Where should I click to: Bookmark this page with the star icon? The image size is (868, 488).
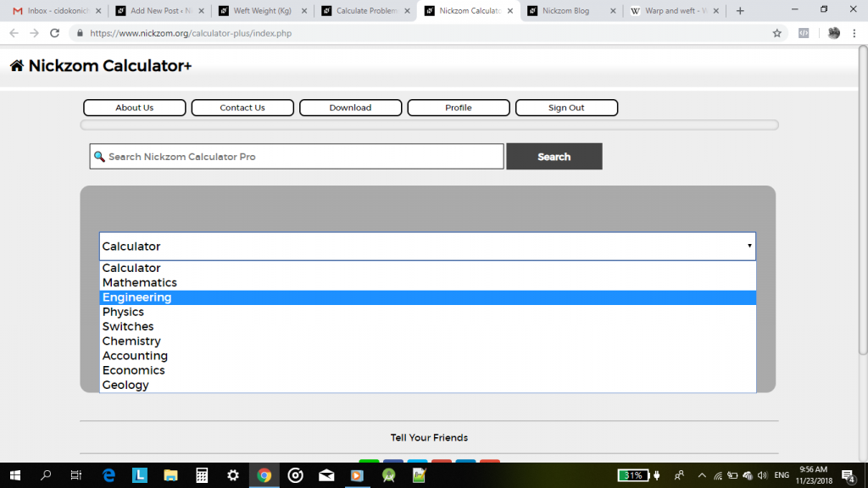(776, 33)
